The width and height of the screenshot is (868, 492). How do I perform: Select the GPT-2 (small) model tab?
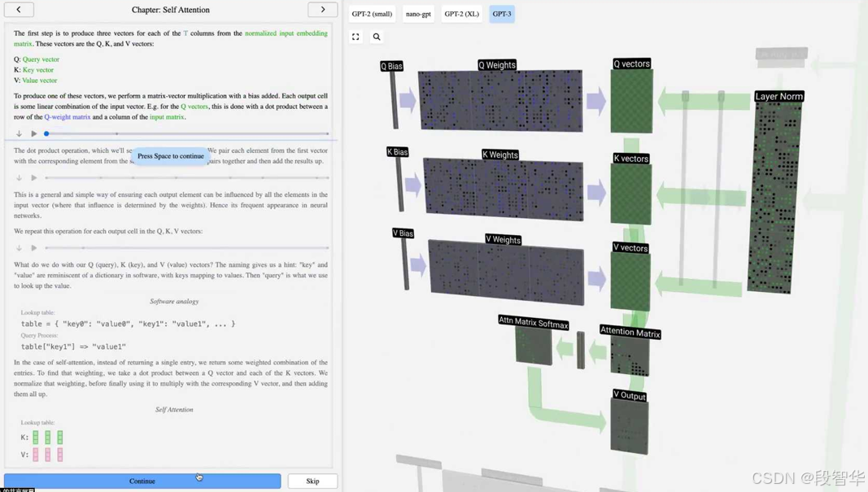pyautogui.click(x=372, y=14)
